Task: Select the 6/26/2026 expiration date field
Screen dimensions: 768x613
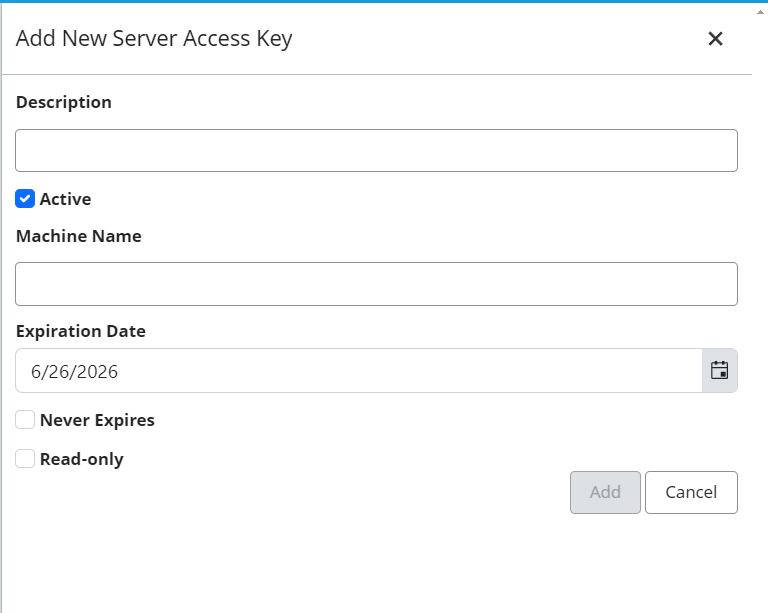Action: coord(358,371)
